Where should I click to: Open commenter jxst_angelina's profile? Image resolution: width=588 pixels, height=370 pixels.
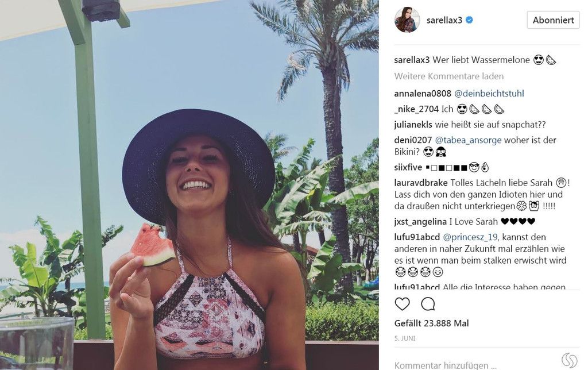point(420,222)
